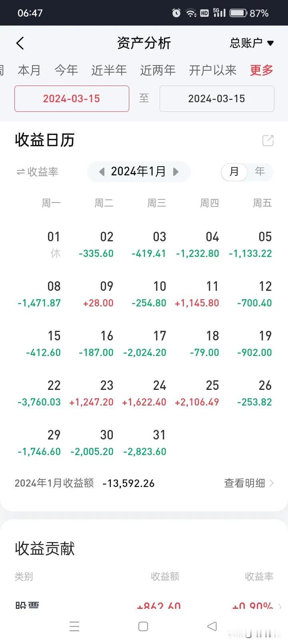Screen dimensions: 288x644
Task: Select the 开户以来 range
Action: [212, 70]
